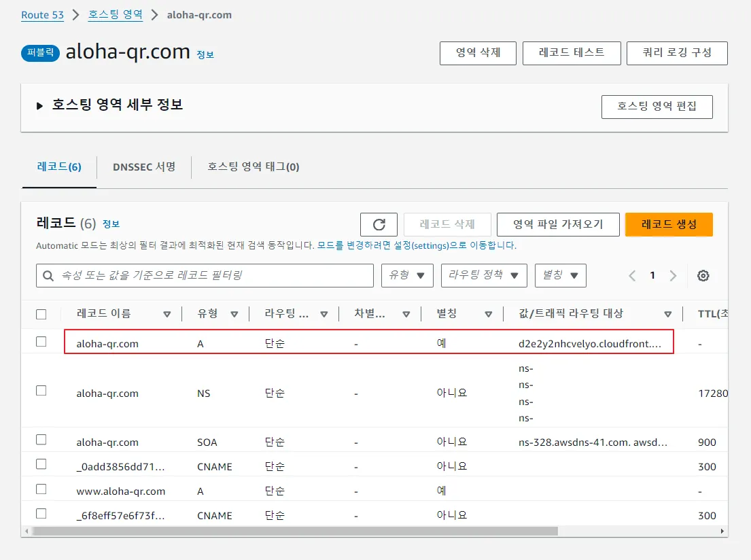751x560 pixels.
Task: Sort by 값/트래픽 라우팅 대상 column arrow
Action: click(667, 314)
